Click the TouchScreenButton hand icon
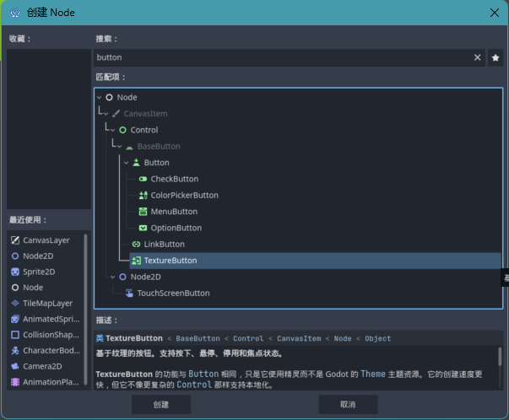The width and height of the screenshot is (509, 420). (129, 293)
